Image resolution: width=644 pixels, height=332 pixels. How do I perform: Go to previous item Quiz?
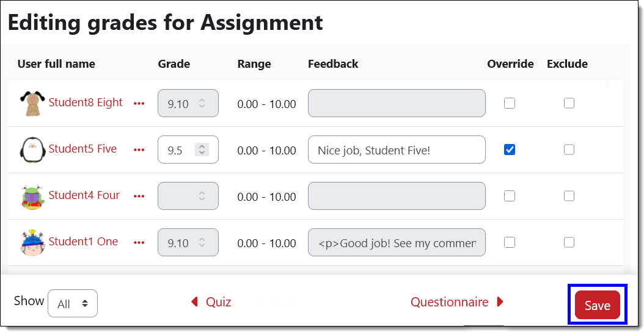[211, 302]
